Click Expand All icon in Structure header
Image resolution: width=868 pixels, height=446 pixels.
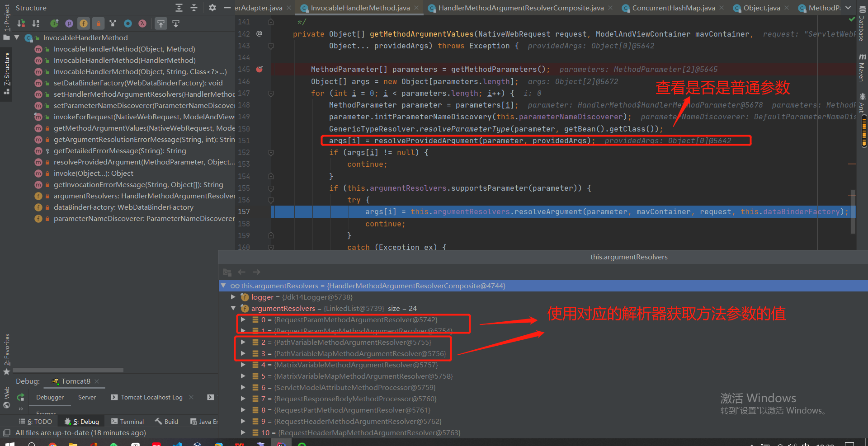pyautogui.click(x=179, y=8)
